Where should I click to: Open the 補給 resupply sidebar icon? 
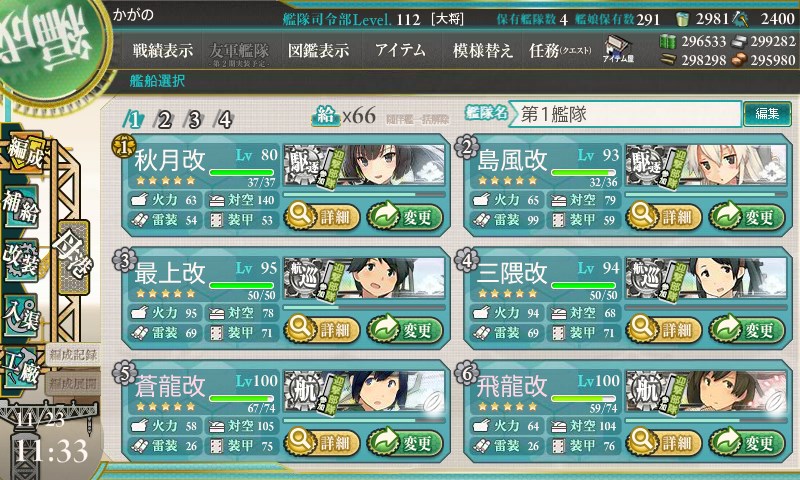21,208
